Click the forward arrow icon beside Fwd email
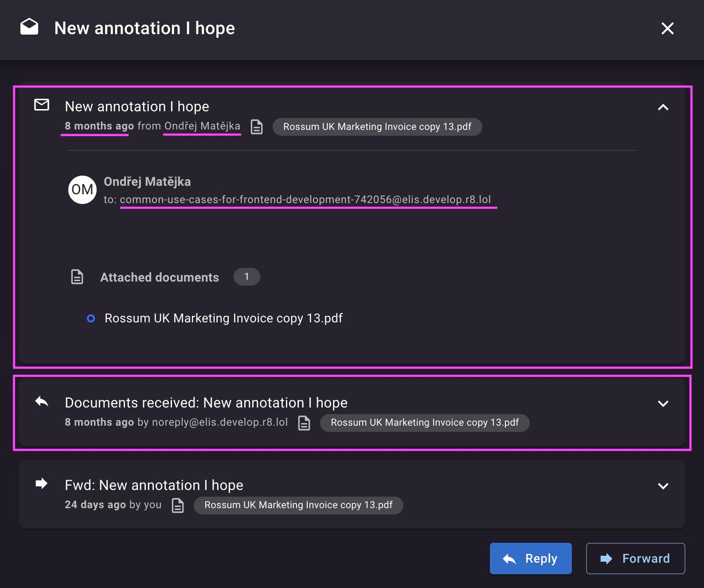 tap(42, 483)
